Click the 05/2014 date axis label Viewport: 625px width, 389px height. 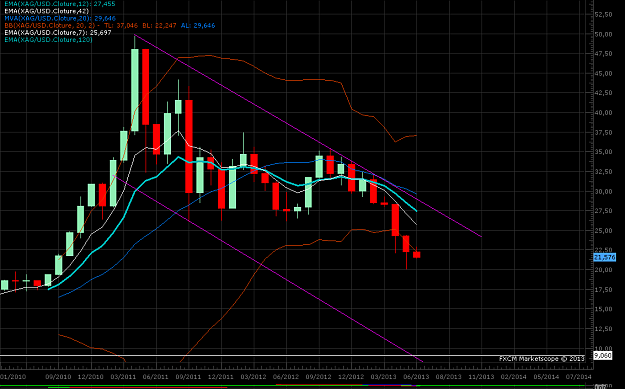tap(546, 377)
